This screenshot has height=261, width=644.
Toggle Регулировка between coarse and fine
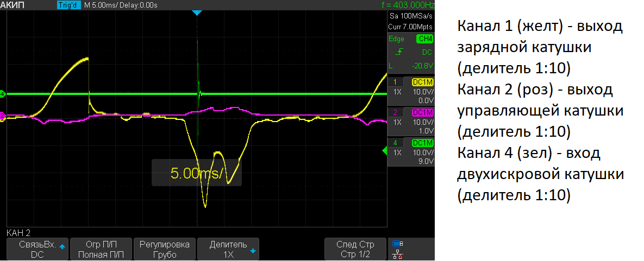pyautogui.click(x=165, y=249)
